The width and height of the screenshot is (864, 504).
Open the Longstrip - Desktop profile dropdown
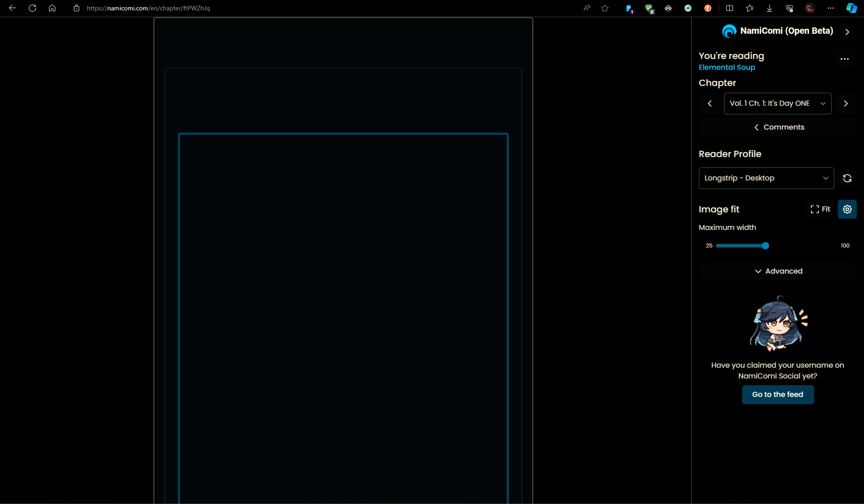(766, 178)
